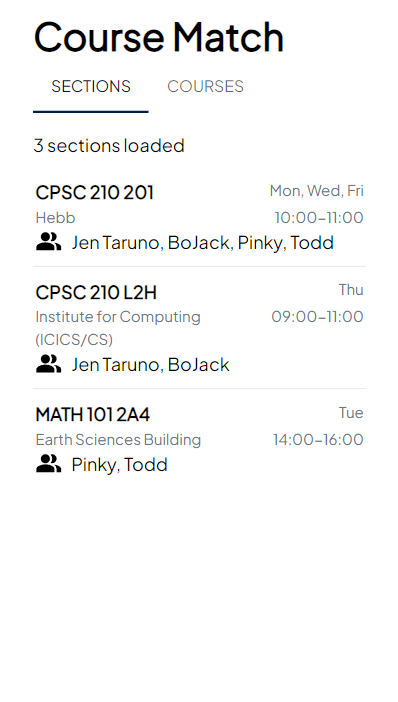Click the 10:00–11:00 time label
Screen dimensions: 398x702
tap(319, 218)
